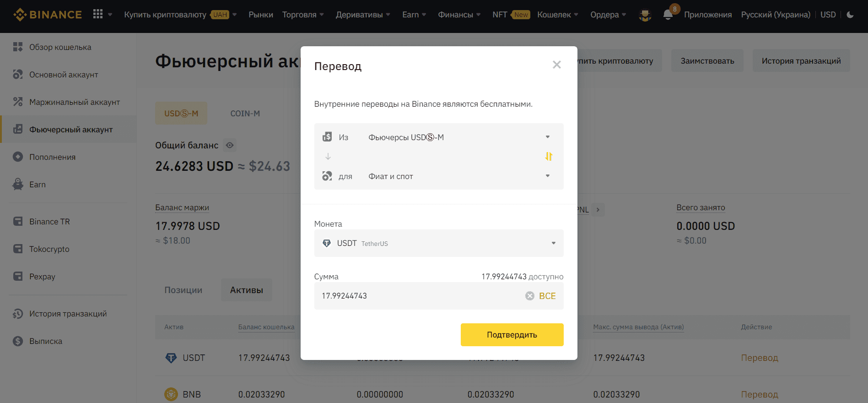Click Макс. сумма вывода column header
The image size is (868, 403).
tap(638, 327)
